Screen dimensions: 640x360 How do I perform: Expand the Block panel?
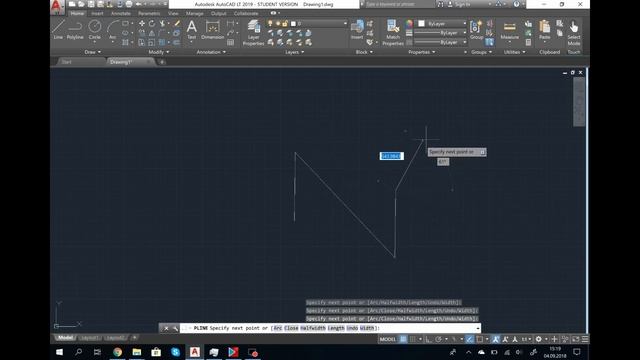[364, 52]
